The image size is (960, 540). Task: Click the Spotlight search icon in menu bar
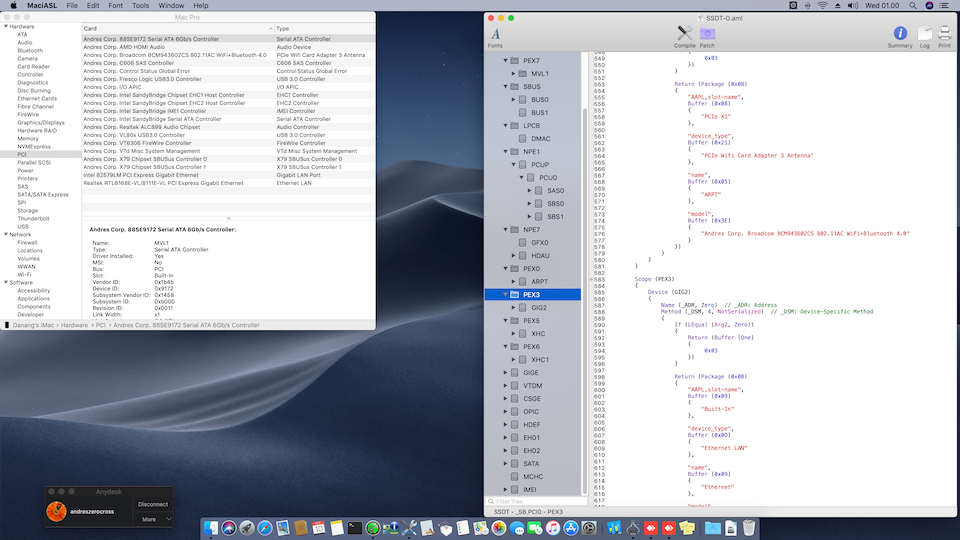[x=911, y=6]
